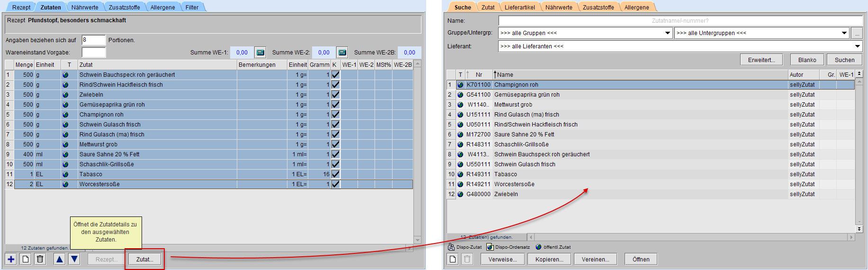This screenshot has width=868, height=270.
Task: Open the ellipsis button beside Untergruppen
Action: tap(857, 33)
